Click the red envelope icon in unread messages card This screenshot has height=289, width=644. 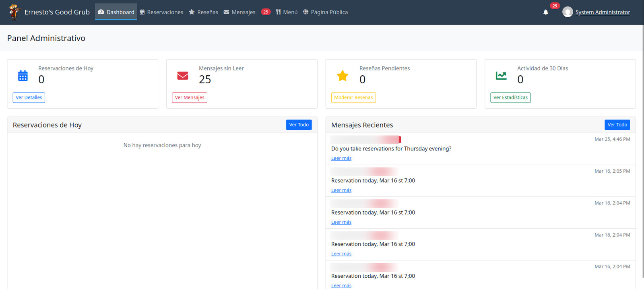[183, 76]
